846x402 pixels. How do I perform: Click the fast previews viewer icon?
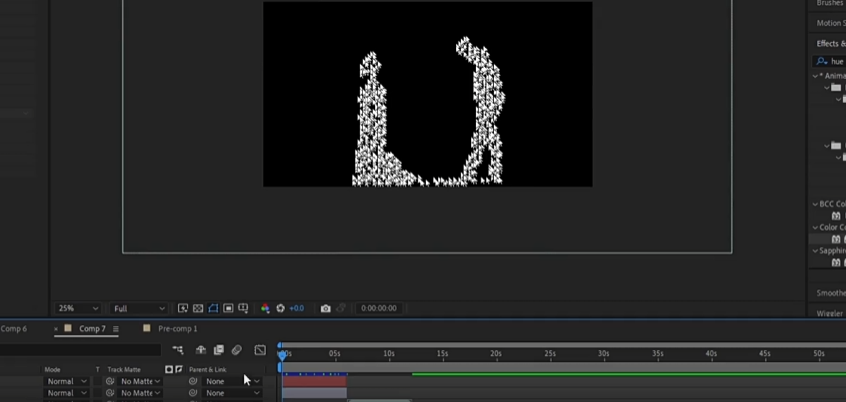click(183, 309)
